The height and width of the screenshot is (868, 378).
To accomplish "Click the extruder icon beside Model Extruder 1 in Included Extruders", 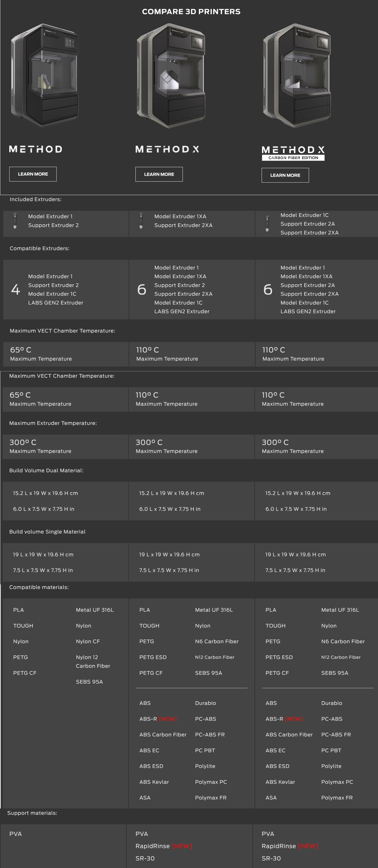I will point(15,221).
